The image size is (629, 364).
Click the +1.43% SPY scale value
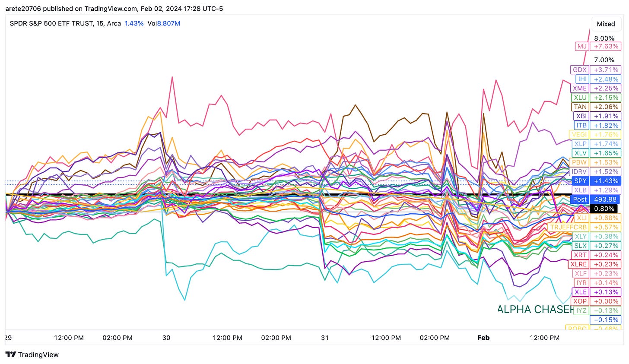tap(606, 181)
